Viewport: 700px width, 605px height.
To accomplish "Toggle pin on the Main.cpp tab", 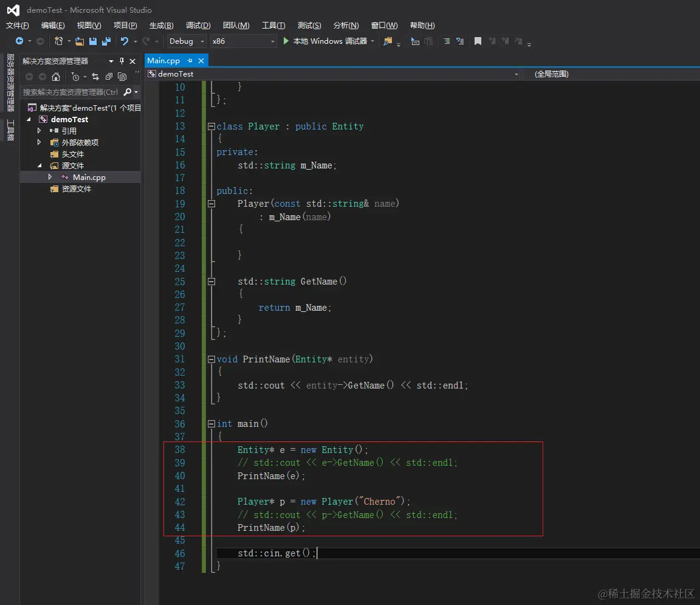I will pyautogui.click(x=190, y=61).
